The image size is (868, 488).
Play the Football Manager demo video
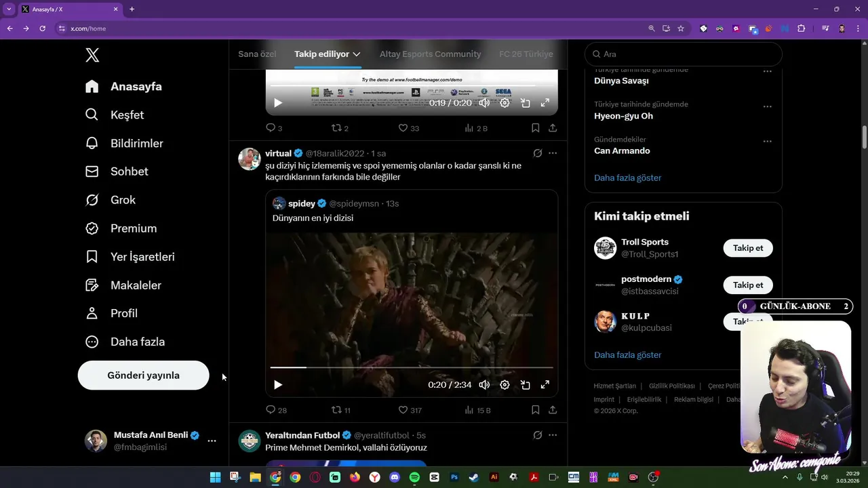click(278, 103)
